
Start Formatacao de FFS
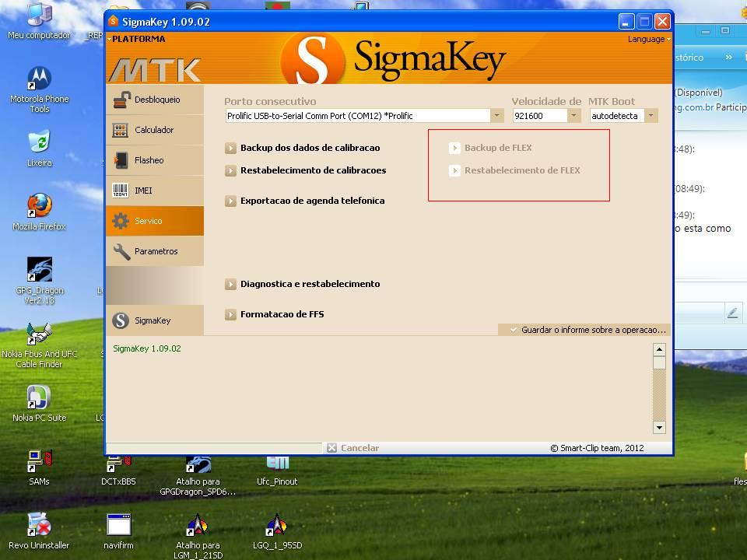[275, 314]
